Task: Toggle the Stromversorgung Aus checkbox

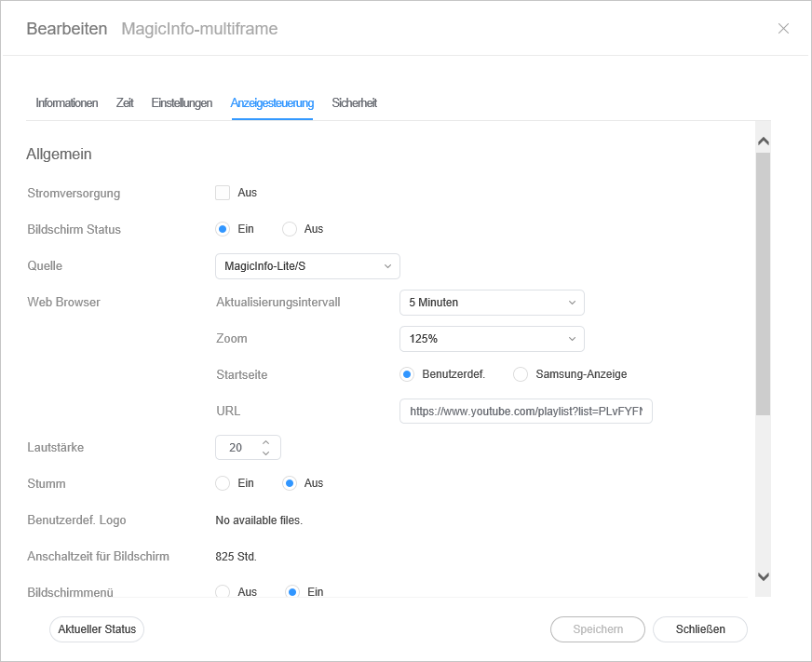Action: click(x=223, y=193)
